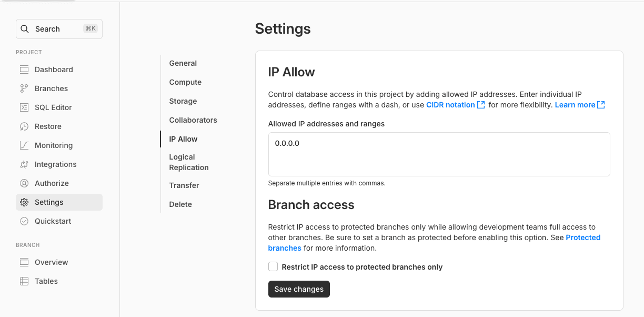Click the search magnifier icon
Viewport: 644px width, 317px height.
click(25, 28)
